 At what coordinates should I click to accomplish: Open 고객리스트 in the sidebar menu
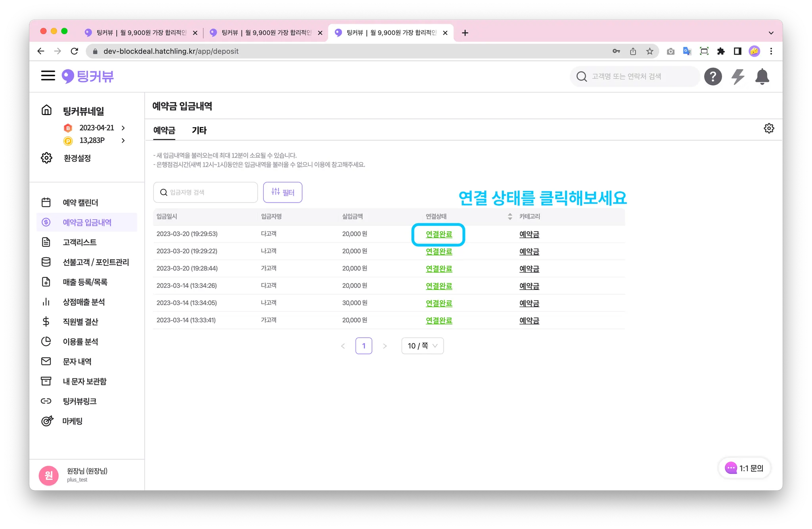pyautogui.click(x=79, y=242)
